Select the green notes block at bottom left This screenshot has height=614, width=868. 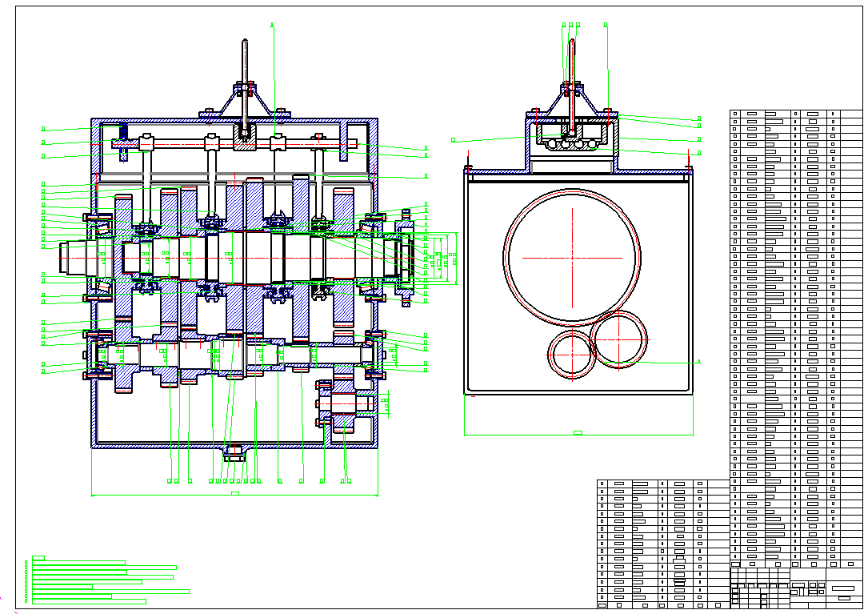coord(107,580)
